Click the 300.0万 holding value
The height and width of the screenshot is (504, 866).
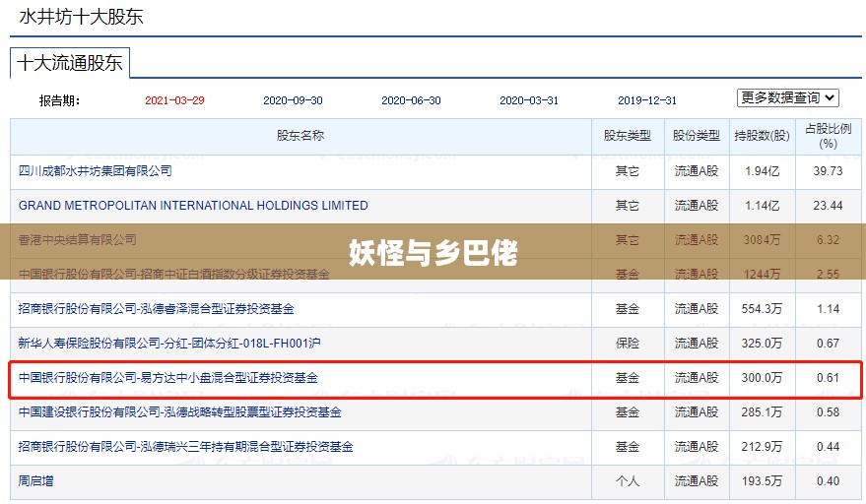(763, 378)
